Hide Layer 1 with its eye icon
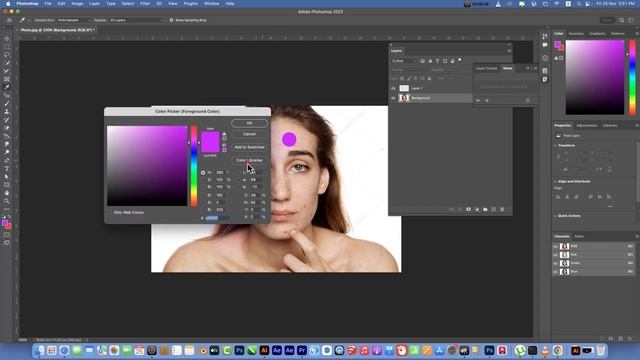Screen dimensions: 640x360 pos(393,88)
